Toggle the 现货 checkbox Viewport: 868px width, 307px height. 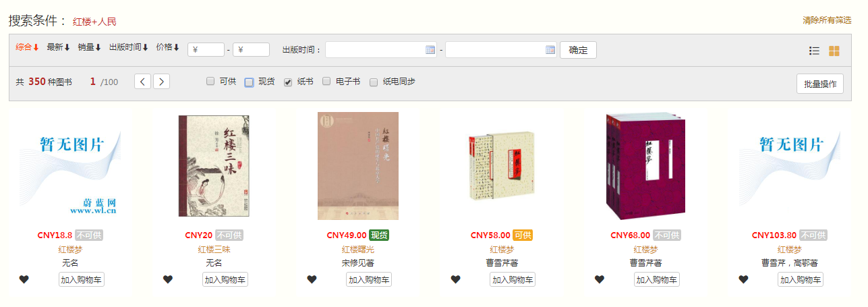249,82
